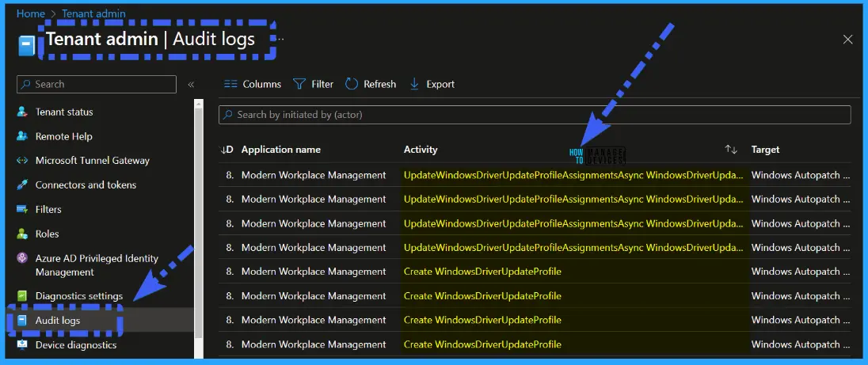Go to Home breadcrumb
868x365 pixels.
(x=30, y=13)
